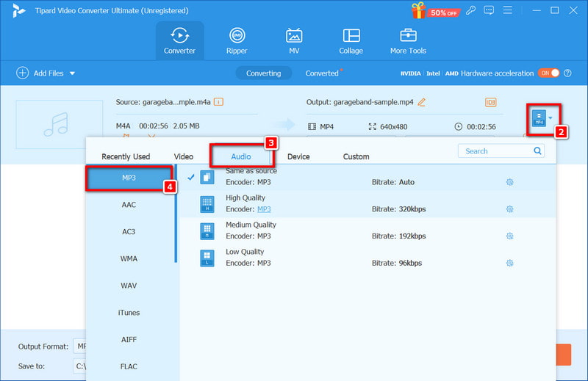Image resolution: width=588 pixels, height=381 pixels.
Task: Select the Recently Used tab
Action: tap(126, 156)
